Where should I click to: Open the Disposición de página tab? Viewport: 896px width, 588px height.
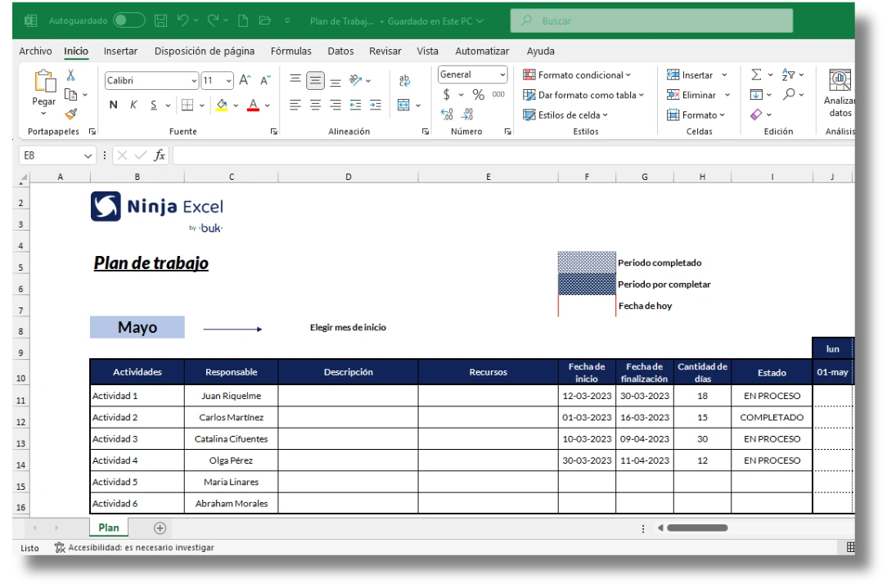point(205,51)
